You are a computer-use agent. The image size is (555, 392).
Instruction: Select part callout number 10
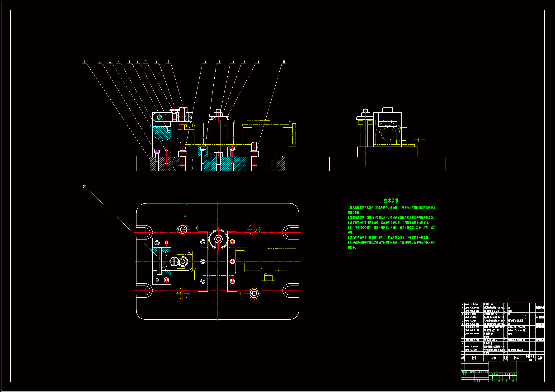click(x=204, y=62)
